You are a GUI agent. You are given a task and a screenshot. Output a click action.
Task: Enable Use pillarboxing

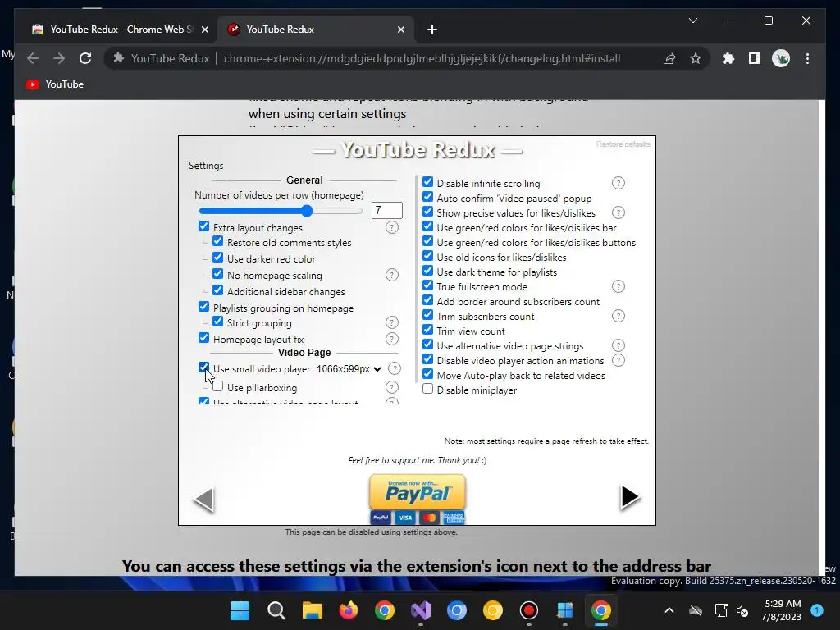(x=217, y=386)
